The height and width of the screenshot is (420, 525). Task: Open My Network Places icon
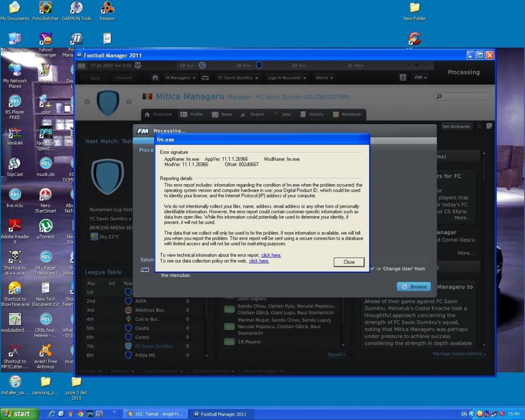tap(15, 76)
